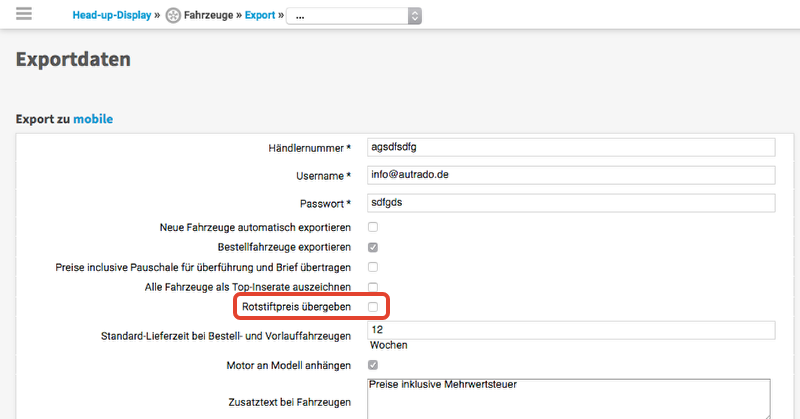Click the Fahrzeuge breadcrumb text
The width and height of the screenshot is (800, 419).
(x=208, y=15)
